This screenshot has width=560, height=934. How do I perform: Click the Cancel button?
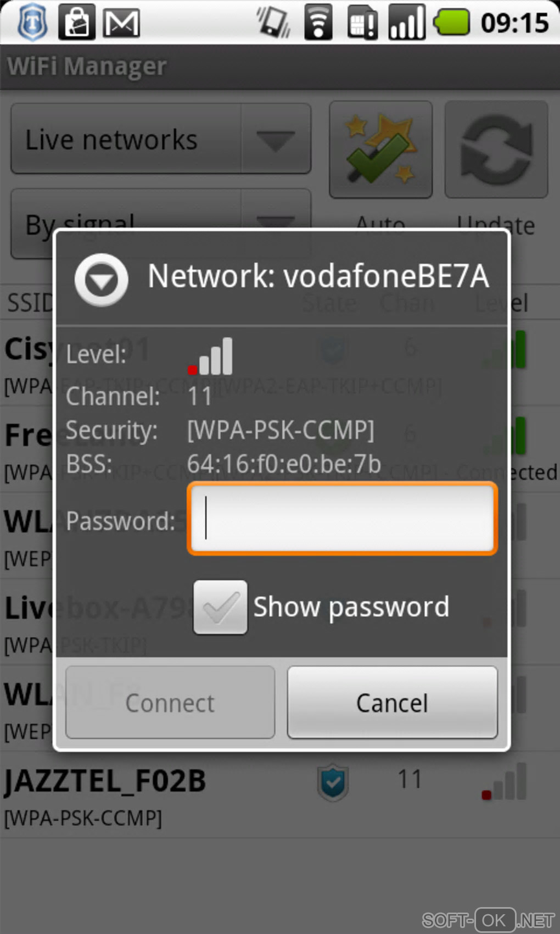[393, 703]
